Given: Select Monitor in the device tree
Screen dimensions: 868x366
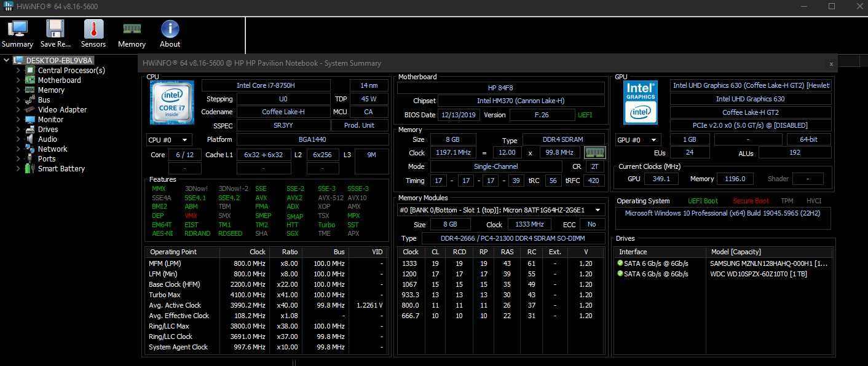Looking at the screenshot, I should tap(50, 119).
